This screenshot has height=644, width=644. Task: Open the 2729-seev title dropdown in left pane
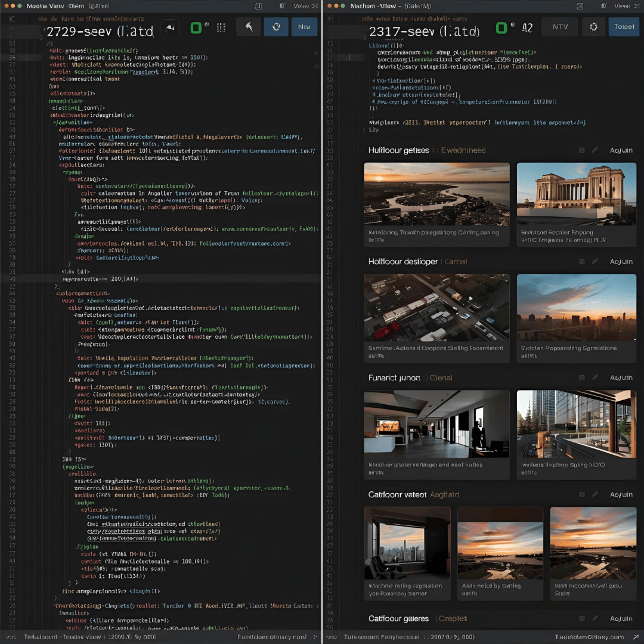point(100,31)
